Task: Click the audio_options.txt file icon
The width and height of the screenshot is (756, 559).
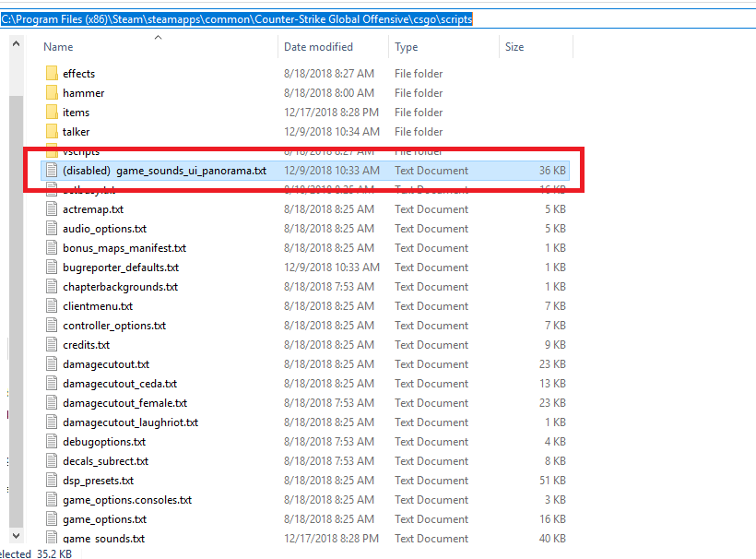Action: pyautogui.click(x=52, y=228)
